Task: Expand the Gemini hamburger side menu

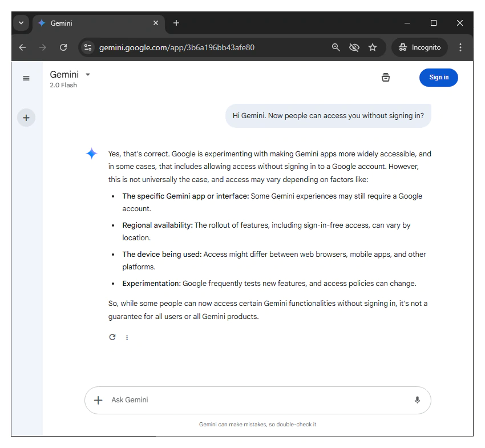Action: pyautogui.click(x=26, y=78)
